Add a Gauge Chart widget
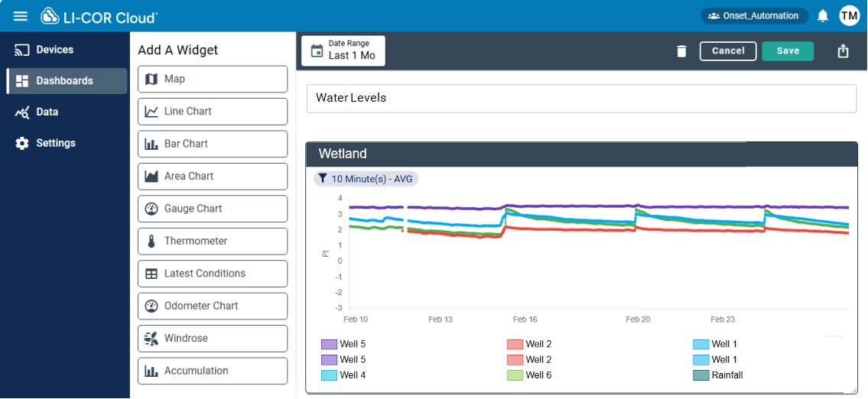Viewport: 868px width, 399px height. point(213,209)
